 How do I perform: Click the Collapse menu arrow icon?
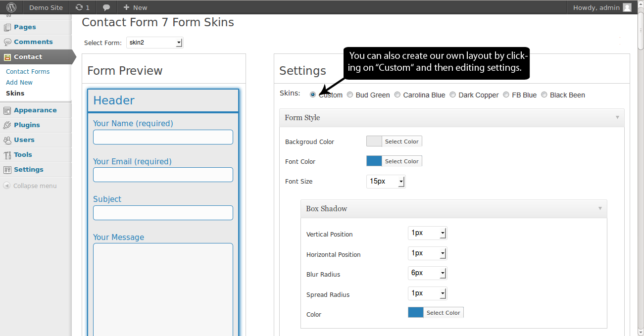(7, 186)
